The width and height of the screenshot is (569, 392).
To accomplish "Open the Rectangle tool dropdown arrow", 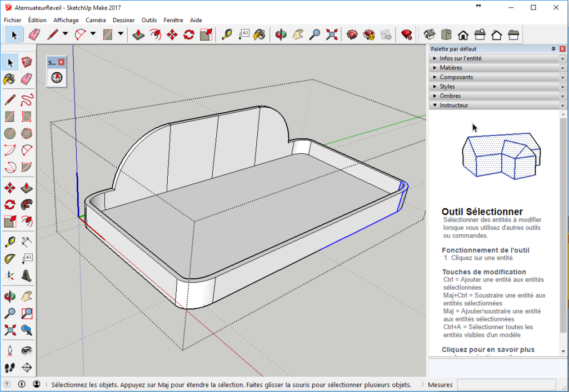I will tap(119, 34).
